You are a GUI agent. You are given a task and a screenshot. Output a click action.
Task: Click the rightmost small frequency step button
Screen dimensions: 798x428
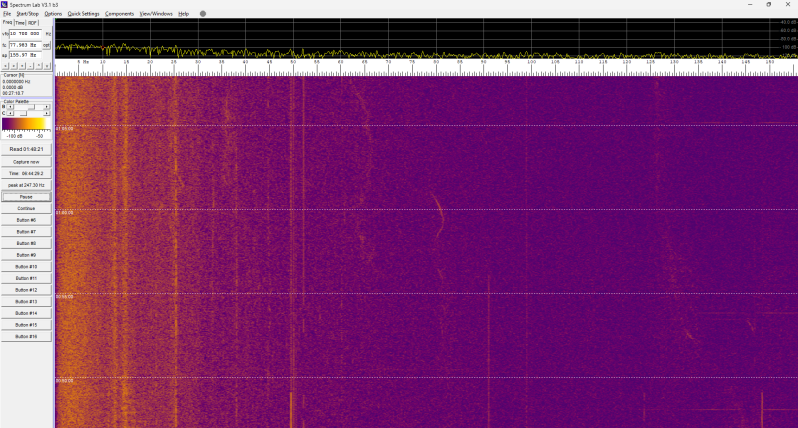(x=47, y=66)
